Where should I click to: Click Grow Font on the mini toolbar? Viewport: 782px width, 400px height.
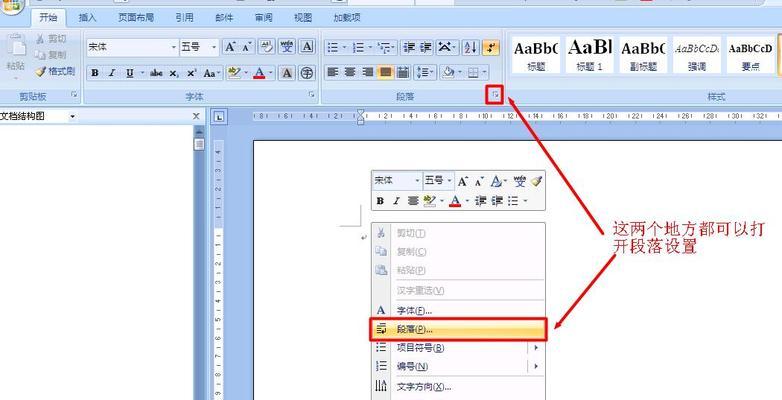click(x=463, y=182)
